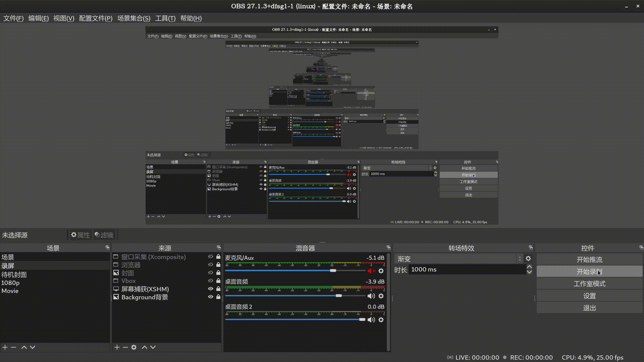
Task: Click 开始录制 button
Action: pyautogui.click(x=589, y=271)
